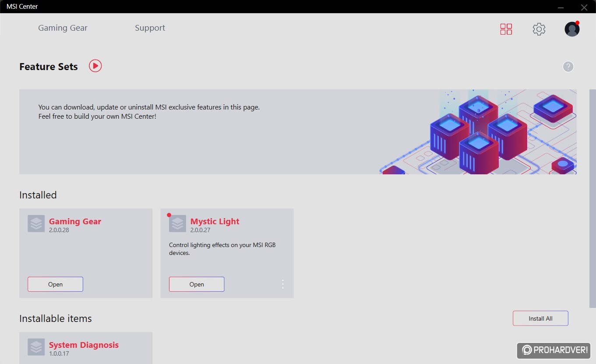The width and height of the screenshot is (596, 364).
Task: Click the Gaming Gear card title
Action: coord(75,221)
